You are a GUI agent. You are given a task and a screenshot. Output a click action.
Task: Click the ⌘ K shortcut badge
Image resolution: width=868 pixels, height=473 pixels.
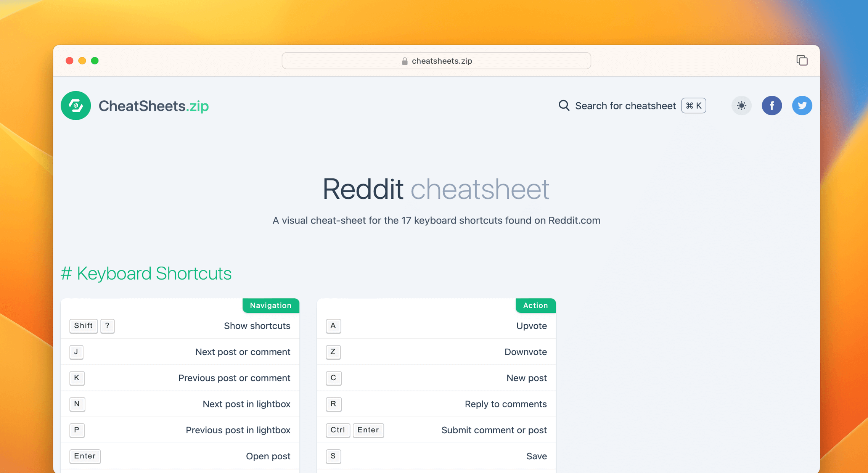694,106
